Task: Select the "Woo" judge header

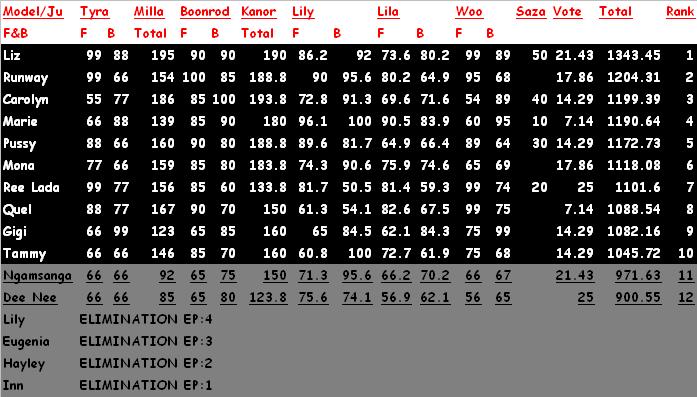Action: pos(469,12)
